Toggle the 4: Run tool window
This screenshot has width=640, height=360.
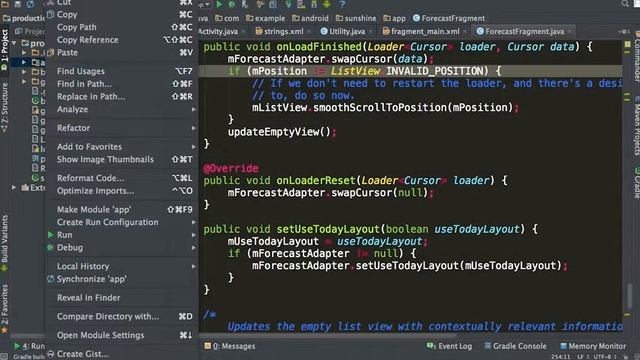pos(29,346)
